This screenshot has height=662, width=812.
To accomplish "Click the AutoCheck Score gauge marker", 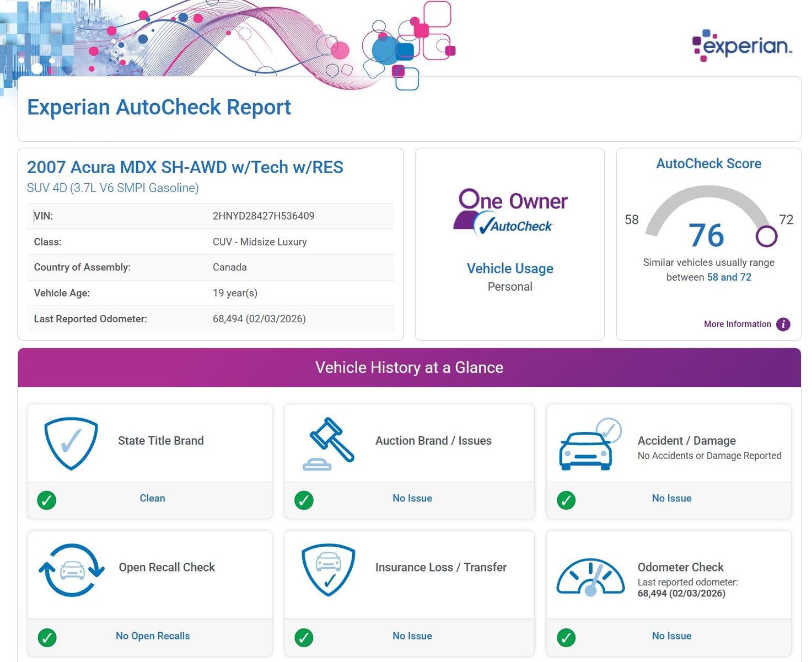I will 766,236.
